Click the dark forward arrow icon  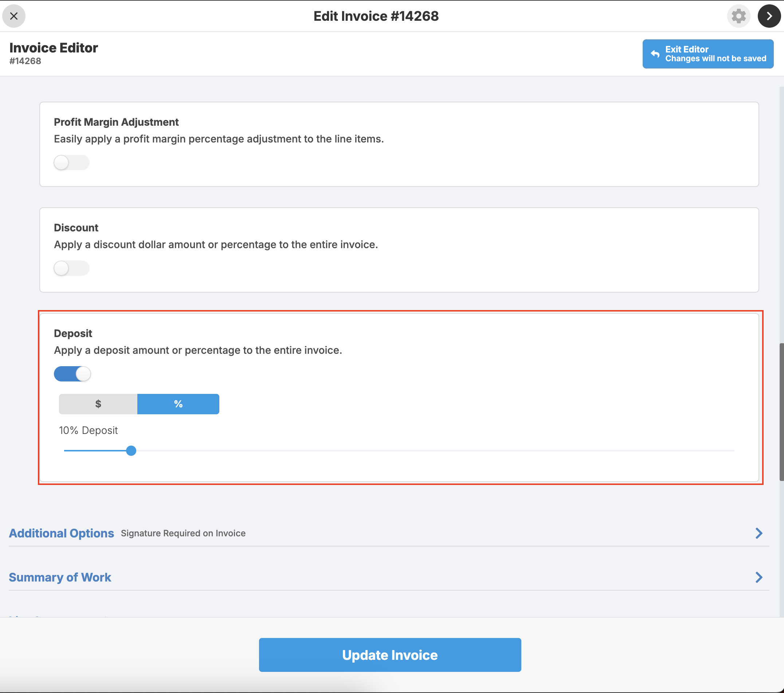pos(769,16)
